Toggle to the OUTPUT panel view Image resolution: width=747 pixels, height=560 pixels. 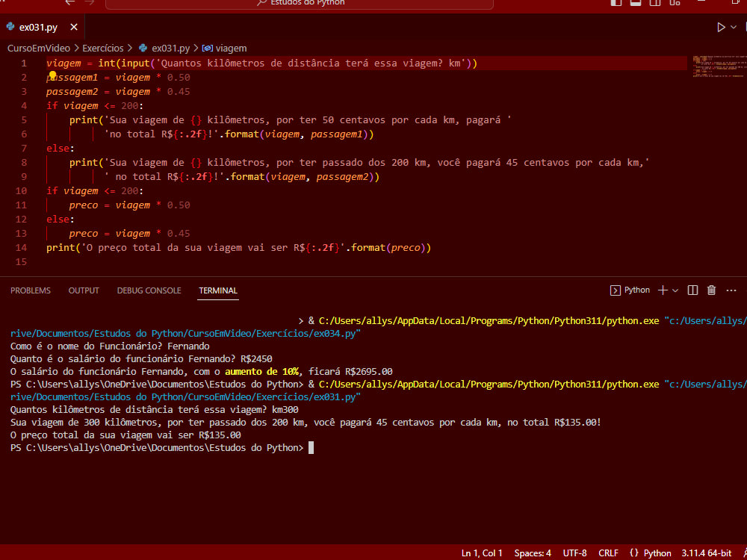click(x=83, y=290)
